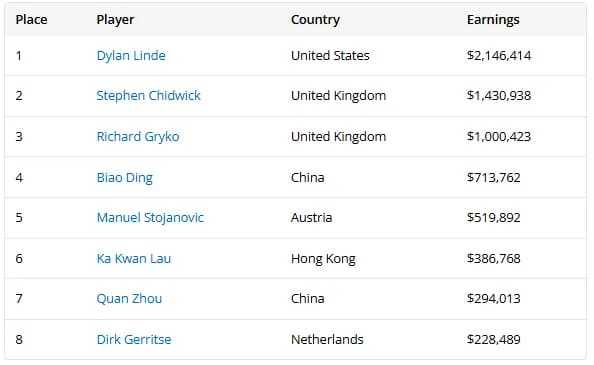Select the $228,489 earnings cell
The image size is (594, 365).
(x=494, y=340)
